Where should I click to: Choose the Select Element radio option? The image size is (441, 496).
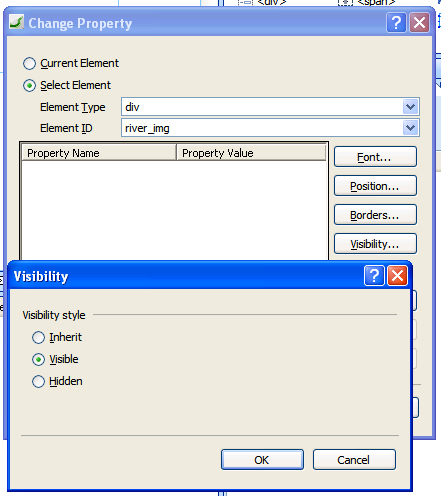click(29, 86)
